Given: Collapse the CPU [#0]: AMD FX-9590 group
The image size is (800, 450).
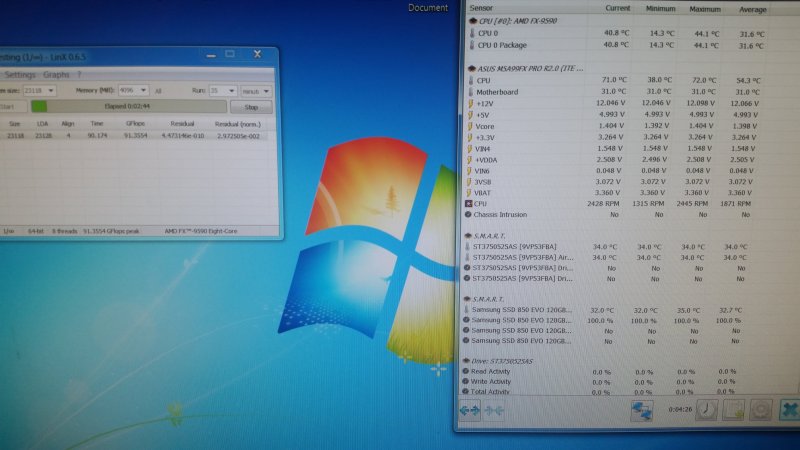Looking at the screenshot, I should point(473,21).
